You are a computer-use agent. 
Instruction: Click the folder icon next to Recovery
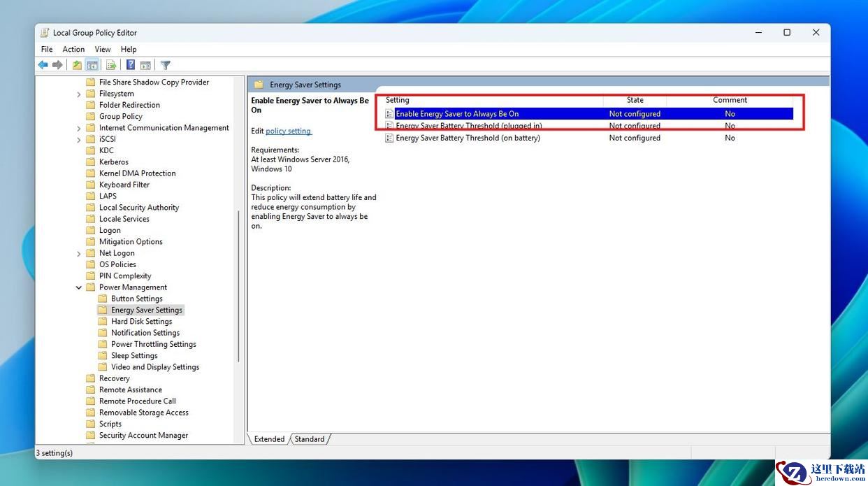pyautogui.click(x=90, y=378)
